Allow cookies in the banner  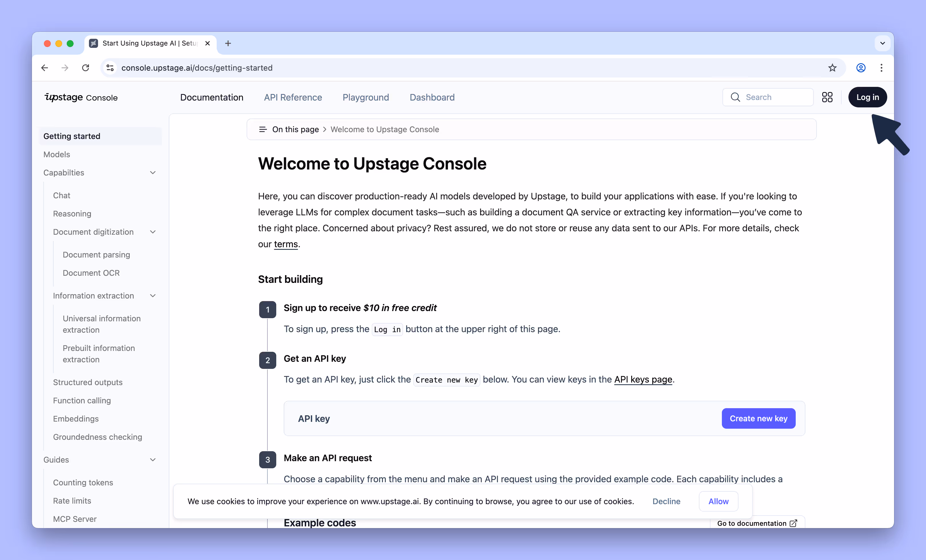(718, 501)
